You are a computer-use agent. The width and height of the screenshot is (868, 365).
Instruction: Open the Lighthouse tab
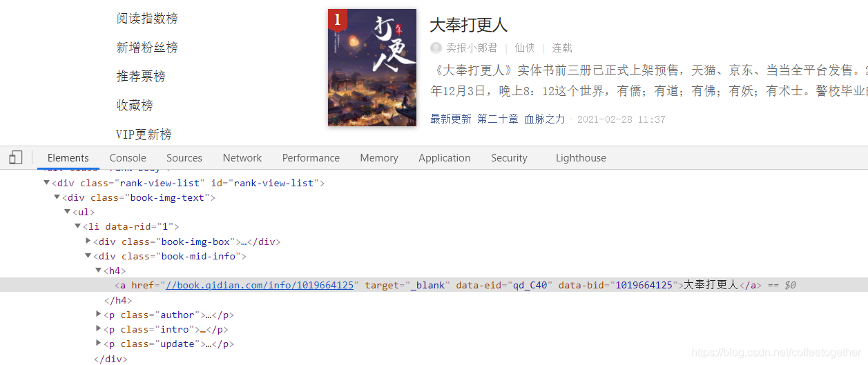(x=580, y=158)
